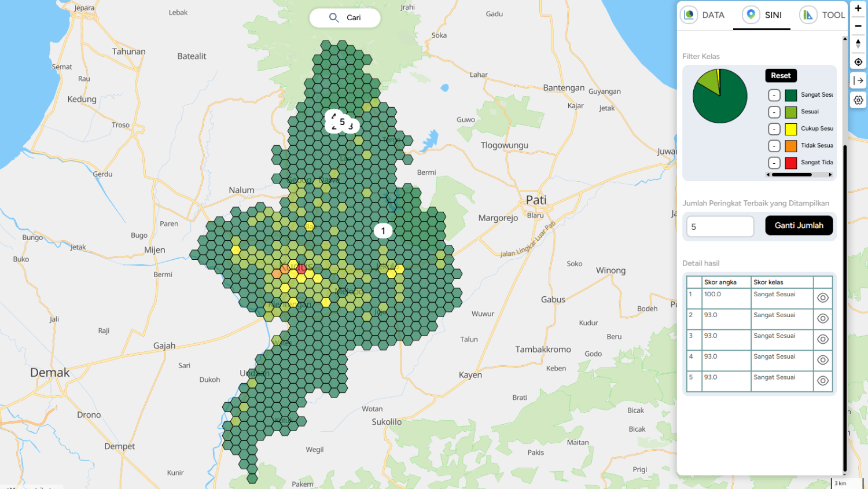The width and height of the screenshot is (868, 489).
Task: View result row 3 using eye icon
Action: (822, 340)
